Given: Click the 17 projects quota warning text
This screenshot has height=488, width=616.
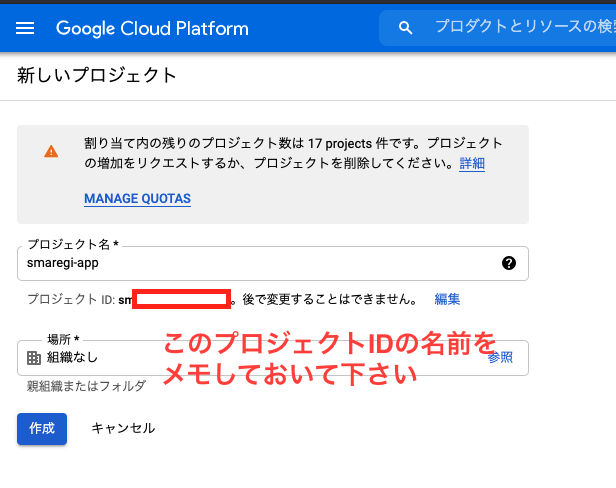Looking at the screenshot, I should click(293, 153).
